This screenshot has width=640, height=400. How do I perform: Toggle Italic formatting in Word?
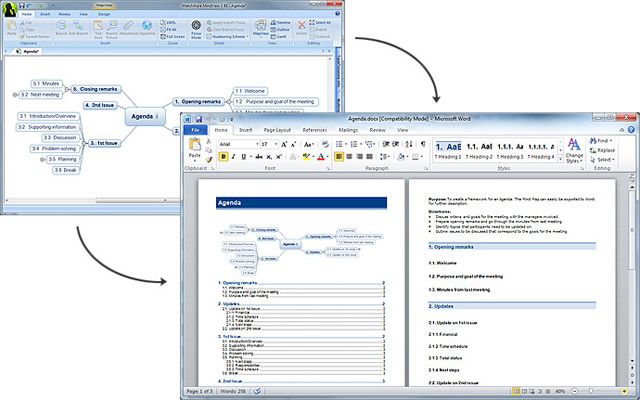(x=233, y=157)
